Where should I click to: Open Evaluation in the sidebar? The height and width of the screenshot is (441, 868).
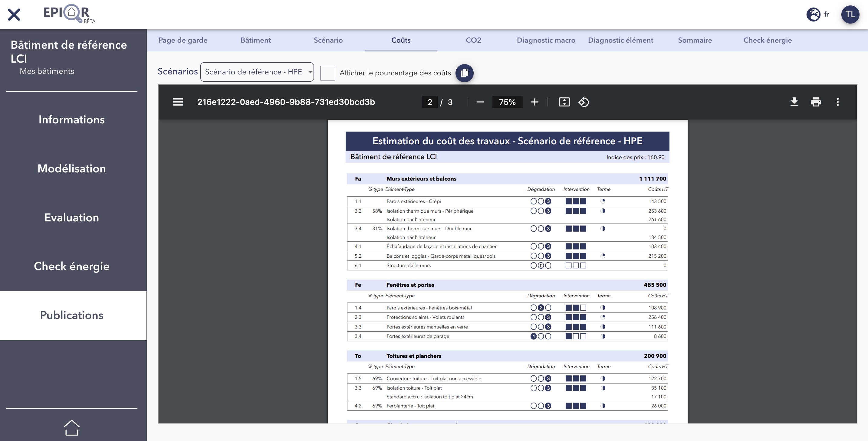pyautogui.click(x=72, y=217)
